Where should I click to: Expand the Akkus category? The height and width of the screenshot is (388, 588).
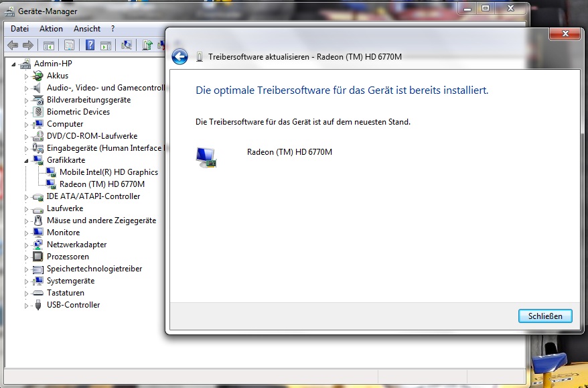click(26, 76)
